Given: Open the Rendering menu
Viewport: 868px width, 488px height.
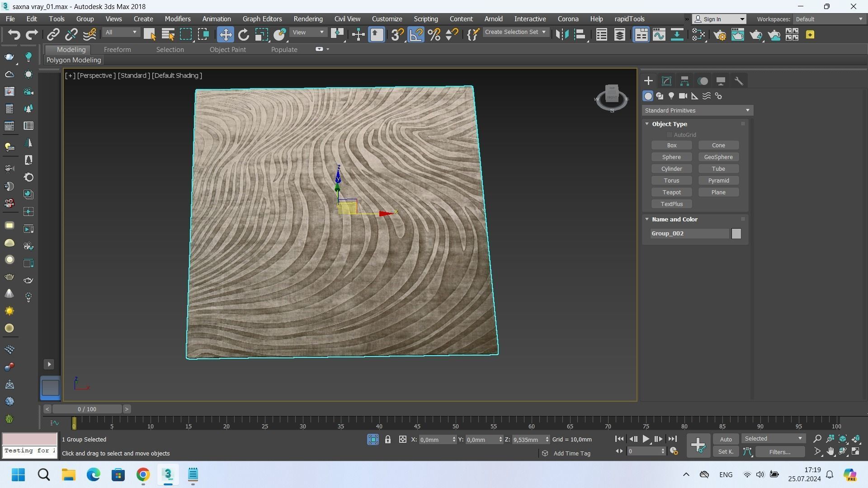Looking at the screenshot, I should [308, 19].
